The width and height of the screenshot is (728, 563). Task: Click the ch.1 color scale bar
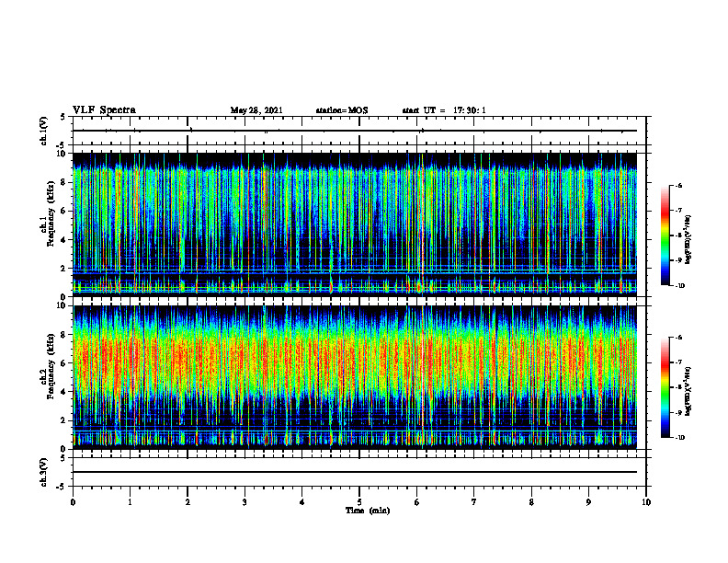(x=665, y=236)
